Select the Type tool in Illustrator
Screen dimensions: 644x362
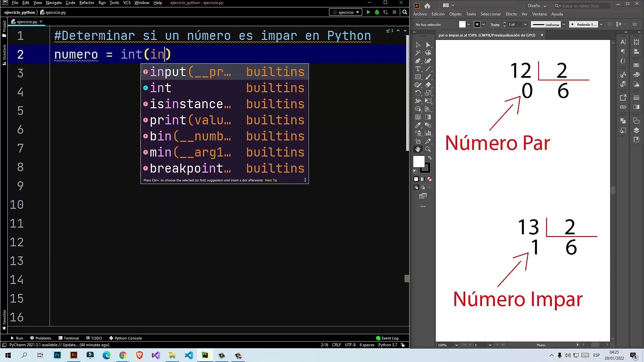point(418,69)
